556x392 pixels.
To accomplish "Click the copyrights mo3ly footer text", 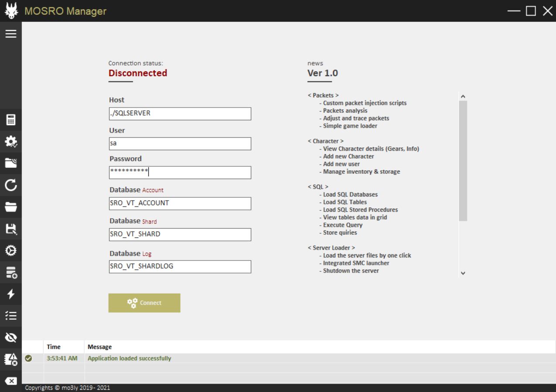I will 68,388.
